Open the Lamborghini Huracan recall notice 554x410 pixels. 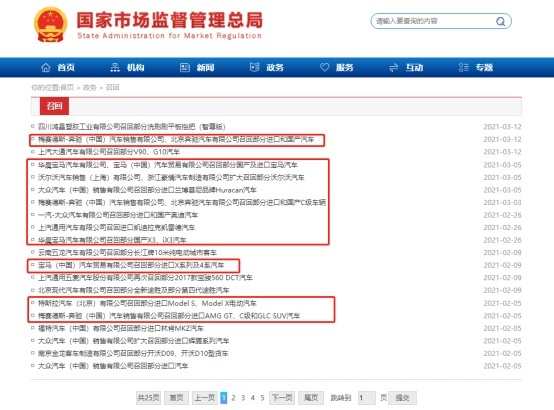[x=147, y=190]
